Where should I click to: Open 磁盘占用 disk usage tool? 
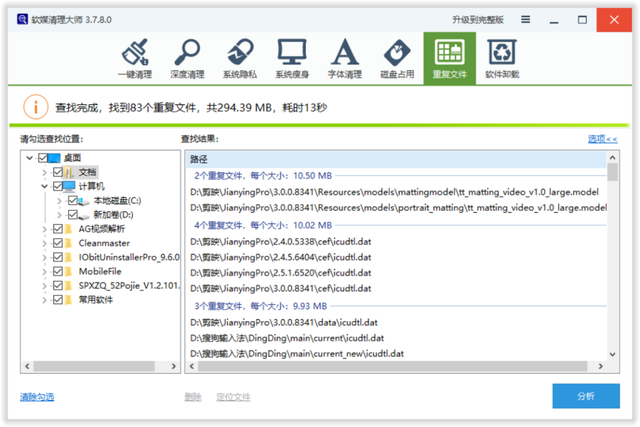397,58
